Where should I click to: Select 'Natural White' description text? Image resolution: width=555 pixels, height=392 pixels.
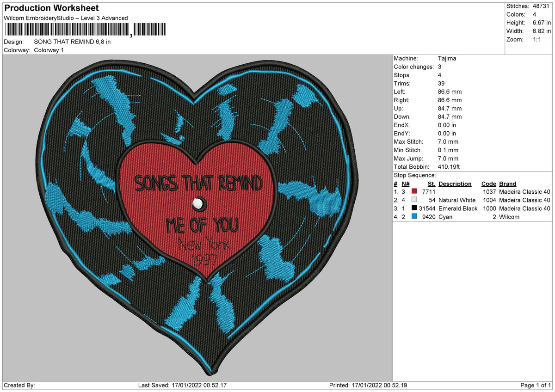pyautogui.click(x=457, y=200)
